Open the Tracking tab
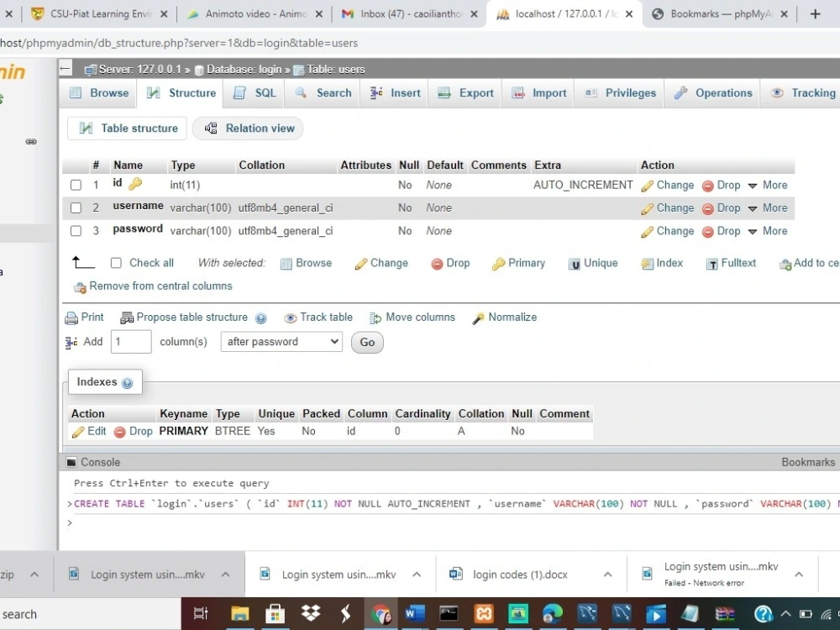 pyautogui.click(x=802, y=92)
